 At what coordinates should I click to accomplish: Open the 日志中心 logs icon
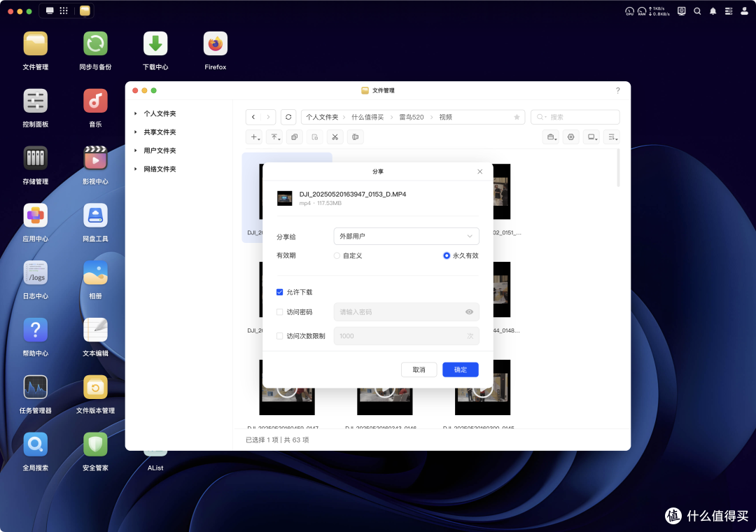[x=35, y=273]
